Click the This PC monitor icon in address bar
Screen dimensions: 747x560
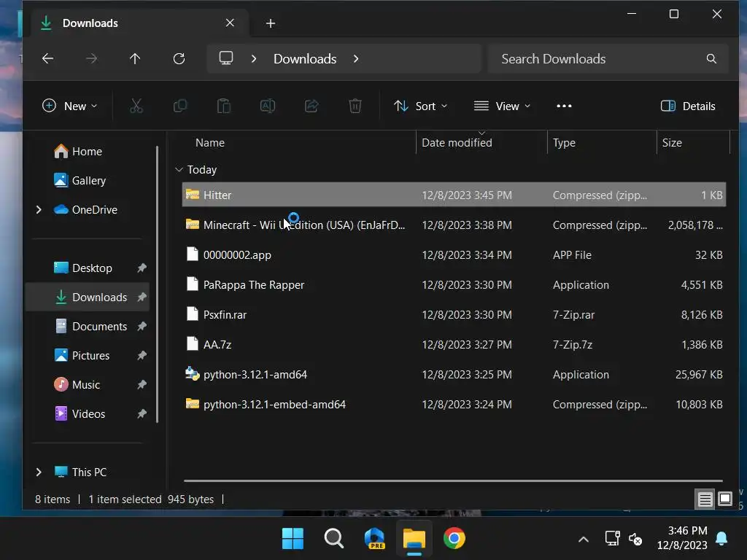(226, 58)
